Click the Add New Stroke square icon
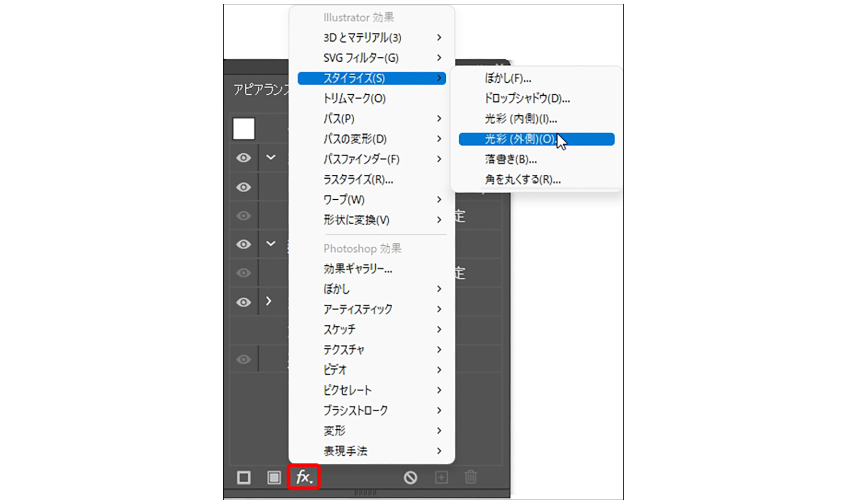This screenshot has height=504, width=847. (244, 477)
